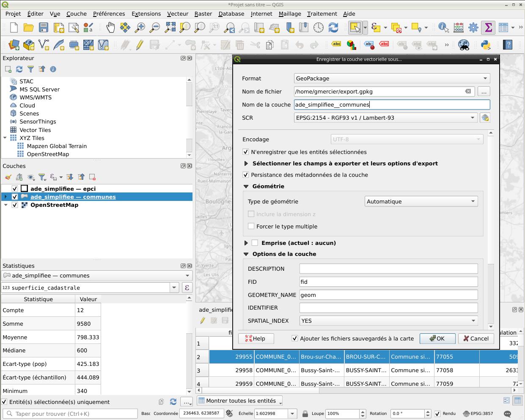
Task: Click the Select CRS globe button
Action: [485, 118]
